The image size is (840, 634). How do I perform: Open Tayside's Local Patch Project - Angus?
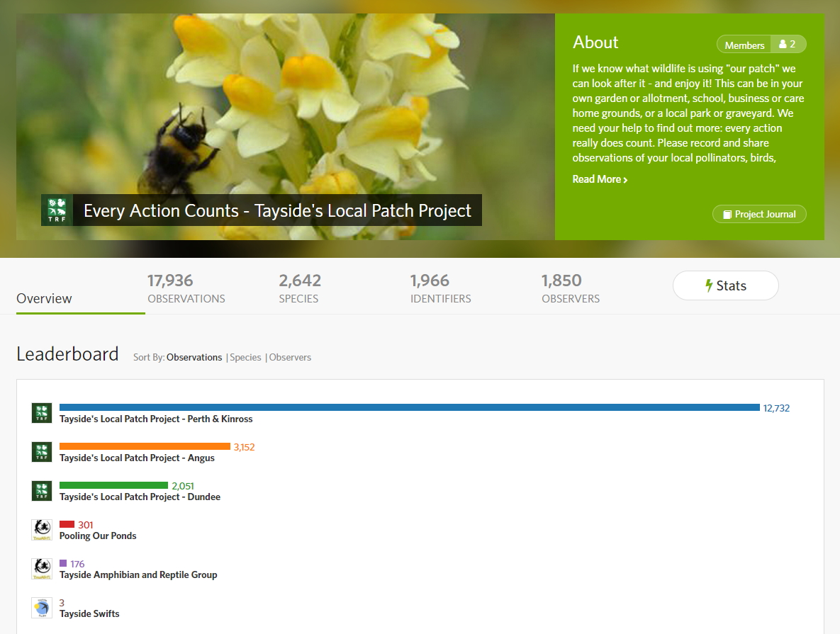coord(137,458)
